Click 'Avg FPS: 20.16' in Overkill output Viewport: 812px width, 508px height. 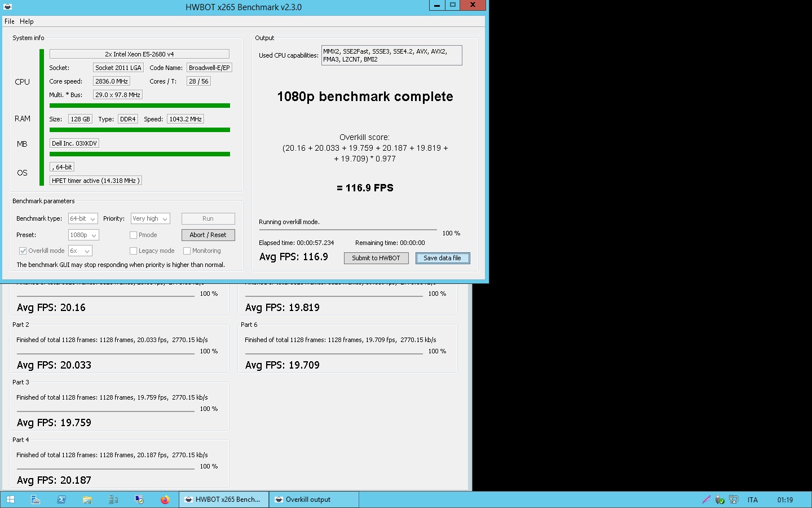(x=51, y=308)
